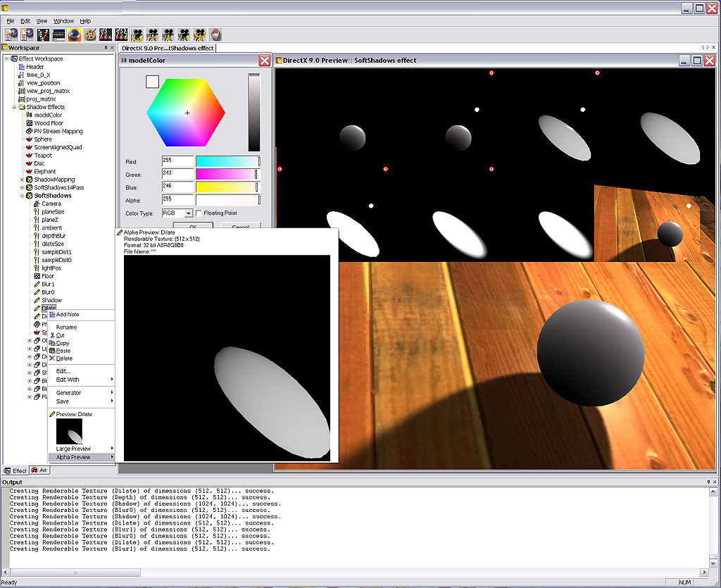Switch to the Art tab
The height and width of the screenshot is (588, 721).
point(39,470)
